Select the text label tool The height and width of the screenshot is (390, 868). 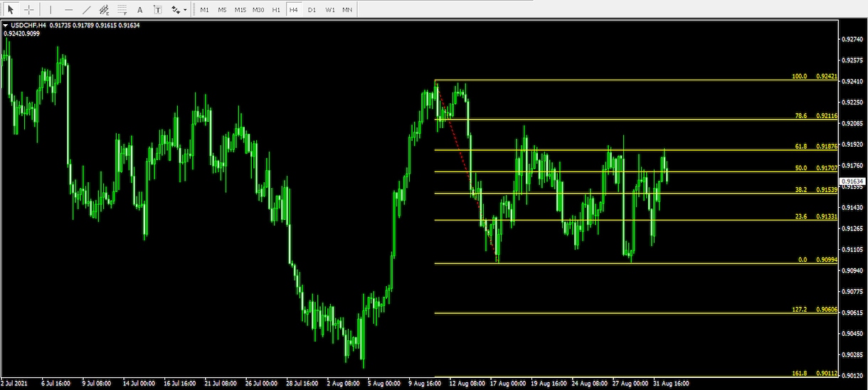click(157, 10)
